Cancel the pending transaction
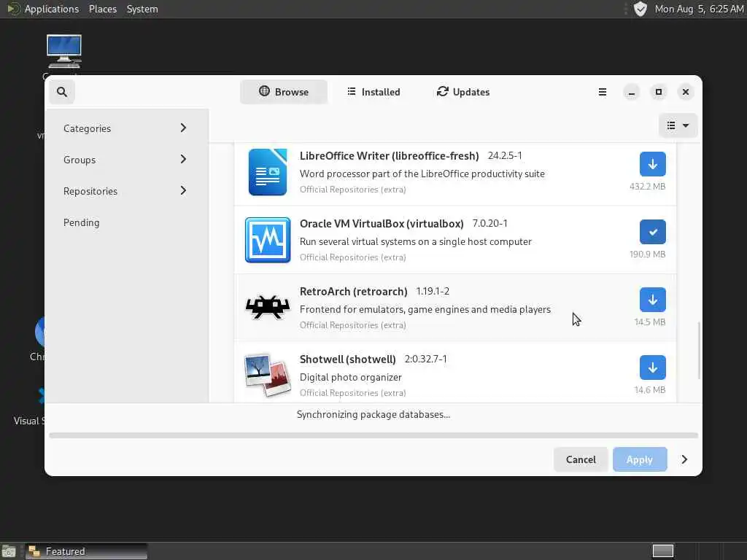Screen dimensions: 747x560 click(581, 459)
